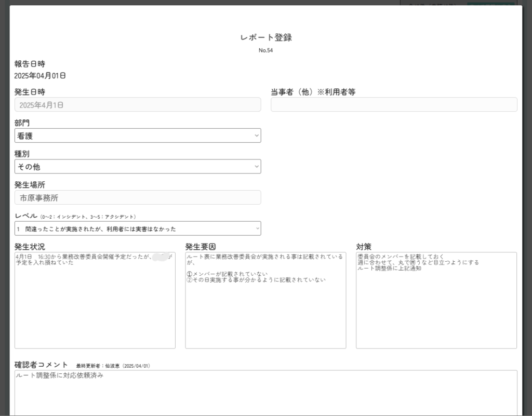Click the 部門 field label
Viewport: 532px width, 416px height.
(x=22, y=123)
